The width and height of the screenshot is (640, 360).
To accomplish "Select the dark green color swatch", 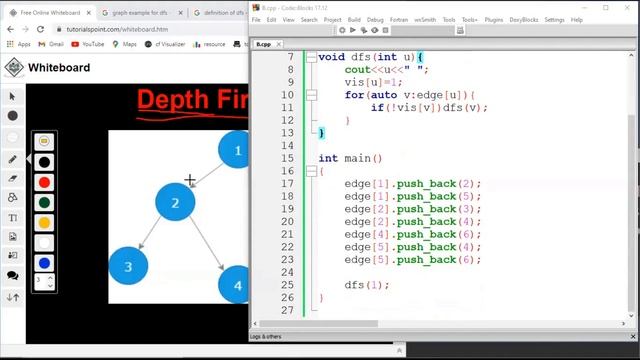I will click(x=44, y=202).
